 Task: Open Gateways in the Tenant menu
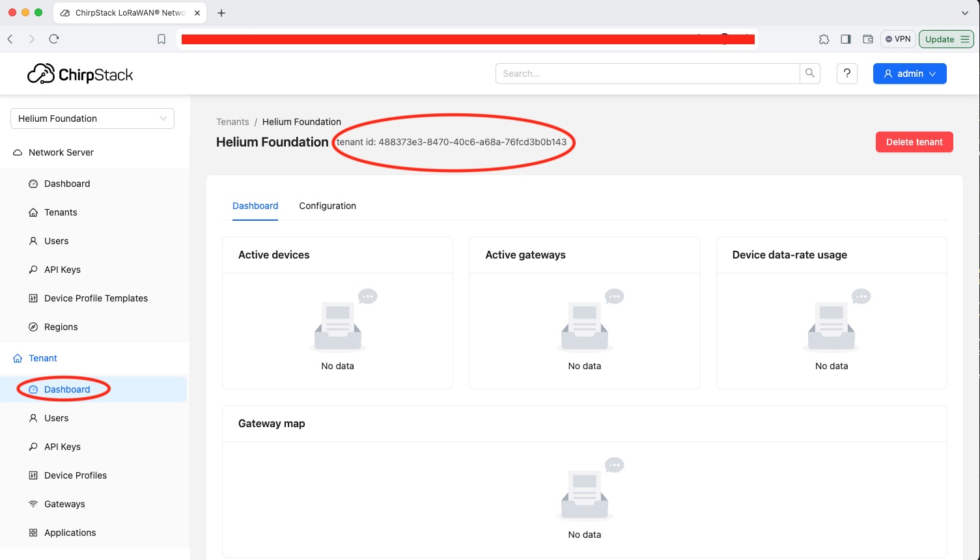click(x=64, y=504)
